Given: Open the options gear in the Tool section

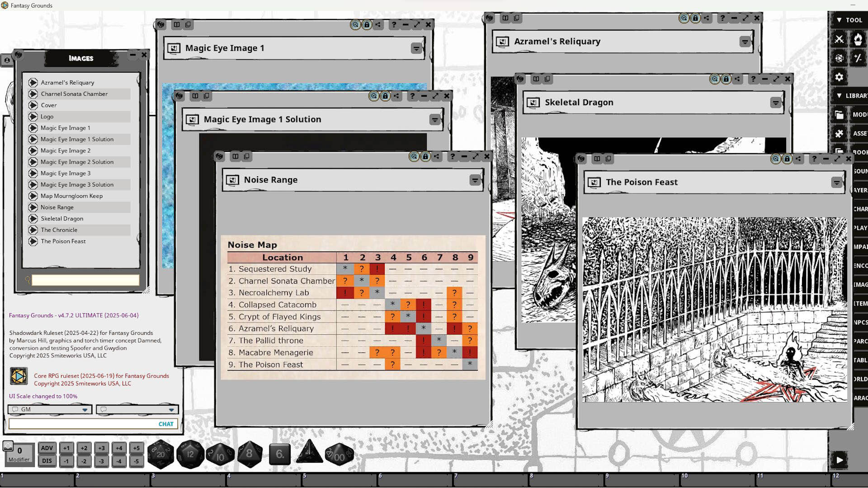Looking at the screenshot, I should point(839,77).
